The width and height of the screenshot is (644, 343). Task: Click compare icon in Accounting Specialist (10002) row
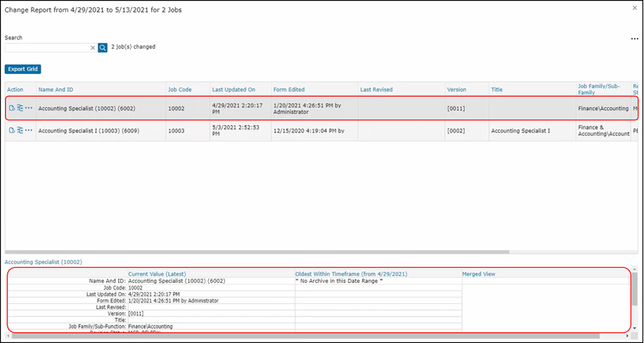click(20, 109)
